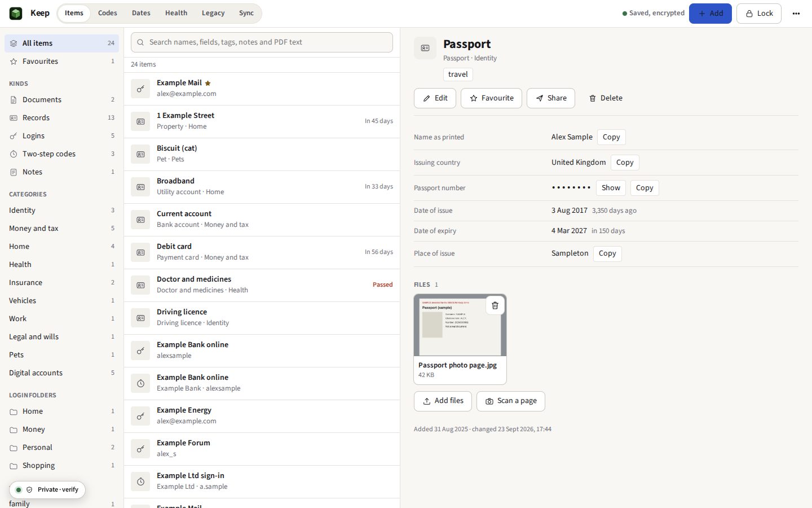Click the Doctor and medicines record icon
The width and height of the screenshot is (812, 508).
pyautogui.click(x=141, y=285)
